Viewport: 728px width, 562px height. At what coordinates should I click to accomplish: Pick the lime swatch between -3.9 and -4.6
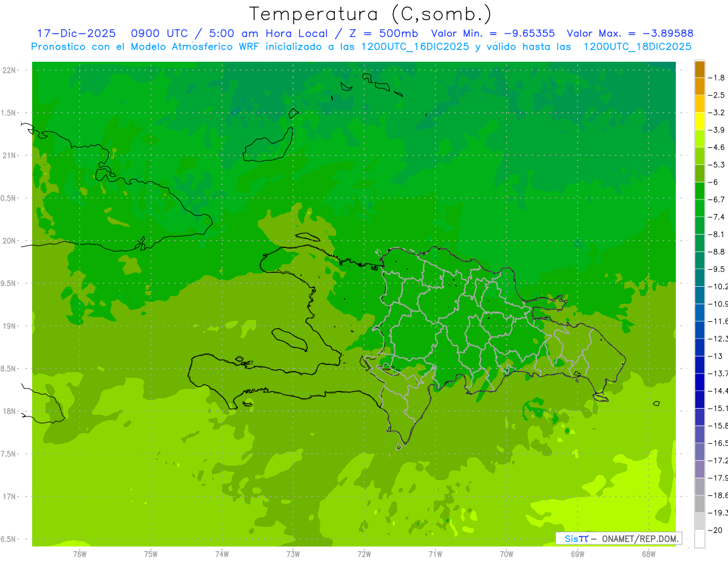(x=699, y=139)
